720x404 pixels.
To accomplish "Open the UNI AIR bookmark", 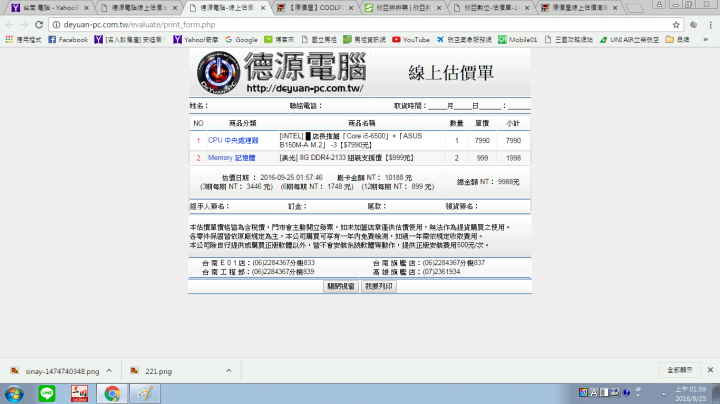I will (629, 40).
